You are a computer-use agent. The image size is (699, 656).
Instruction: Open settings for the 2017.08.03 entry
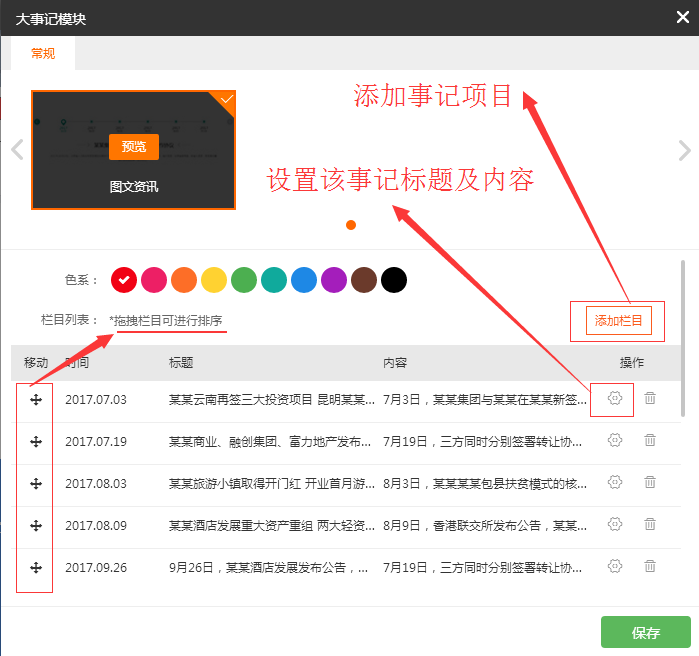615,482
